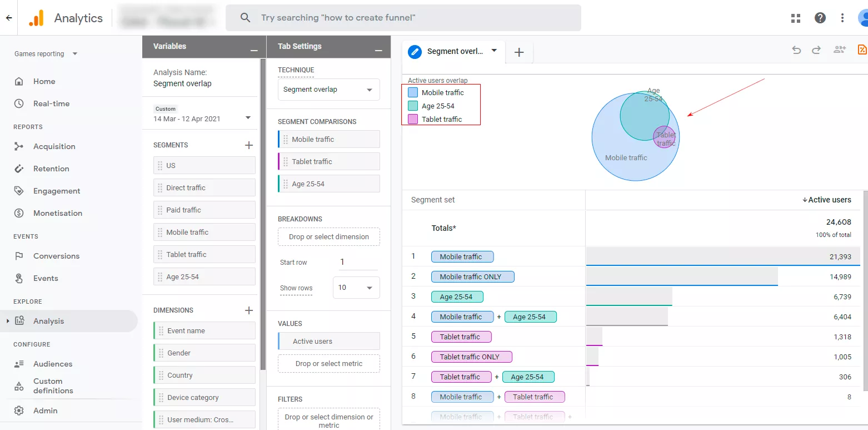Open the Google apps grid icon
Screen dimensions: 868x430
click(x=796, y=18)
